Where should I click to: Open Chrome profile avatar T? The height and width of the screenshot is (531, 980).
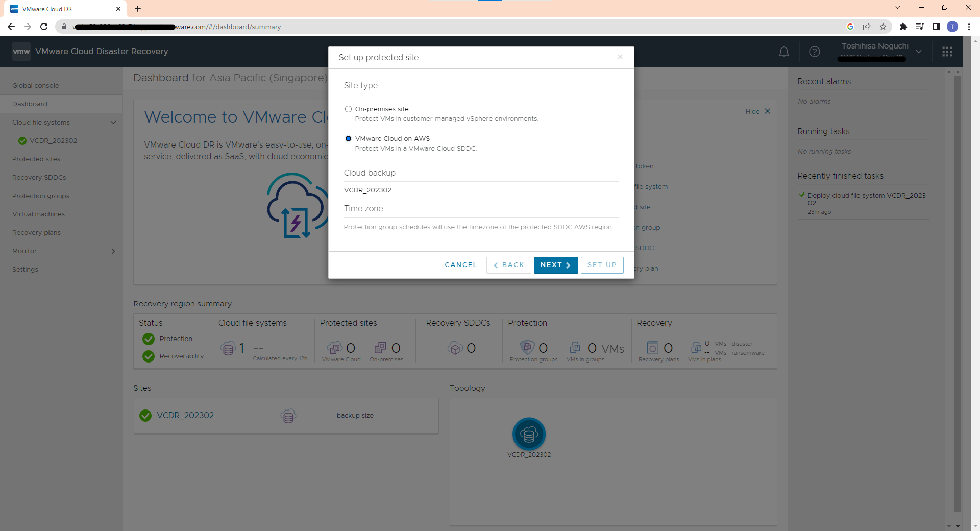[x=952, y=27]
